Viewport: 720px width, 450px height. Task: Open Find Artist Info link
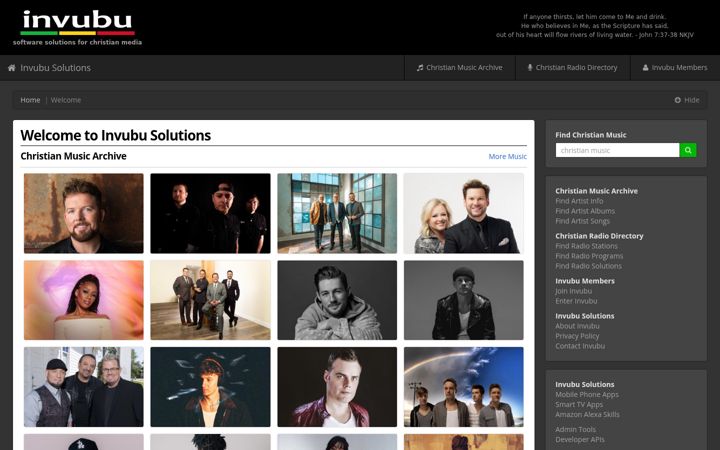(579, 201)
